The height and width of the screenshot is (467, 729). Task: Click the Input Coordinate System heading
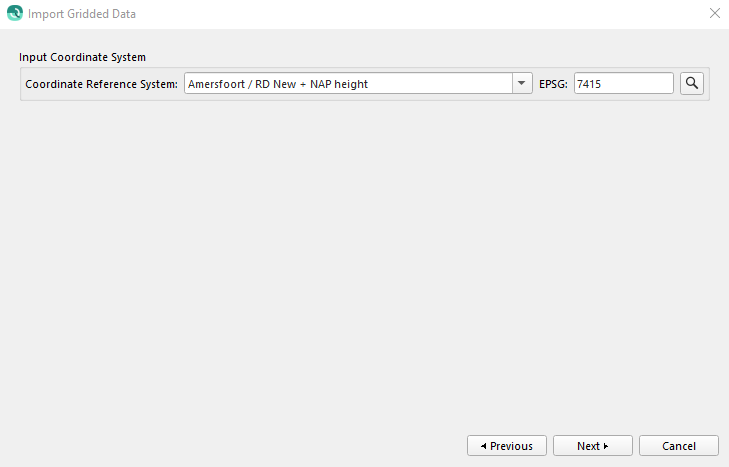(x=82, y=57)
